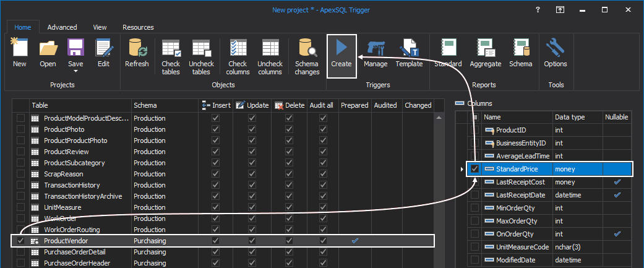The height and width of the screenshot is (268, 644).
Task: Open the Resources ribbon tab
Action: (138, 27)
